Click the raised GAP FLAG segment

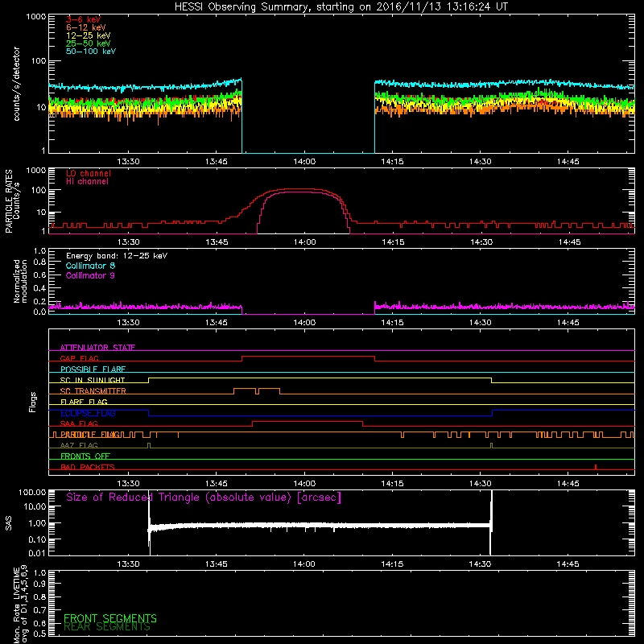[308, 357]
